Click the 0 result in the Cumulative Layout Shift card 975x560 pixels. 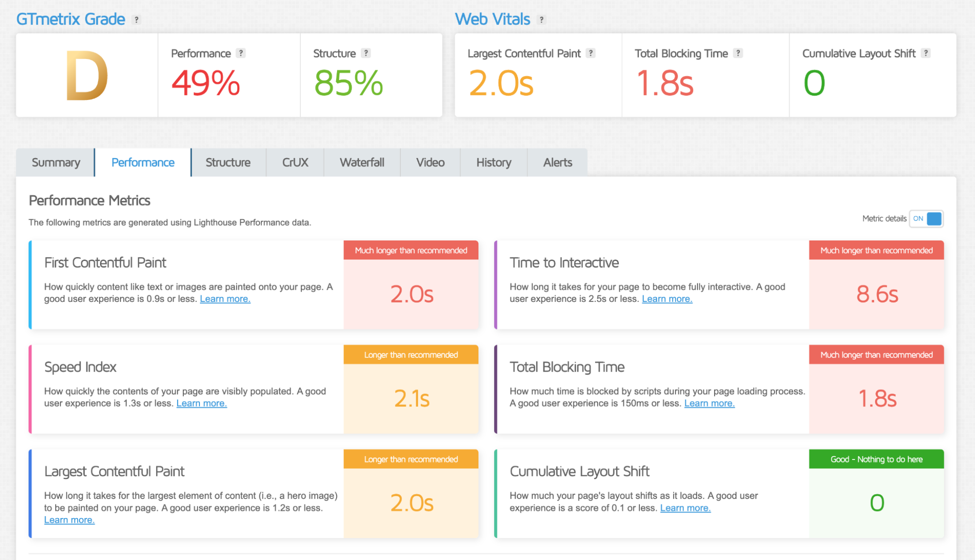(x=877, y=503)
